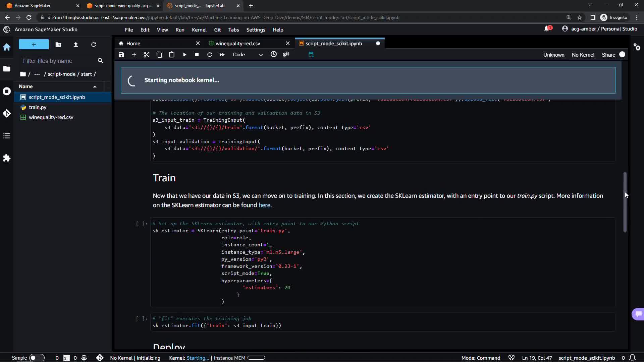Cut selected cell with scissors icon

(x=147, y=55)
